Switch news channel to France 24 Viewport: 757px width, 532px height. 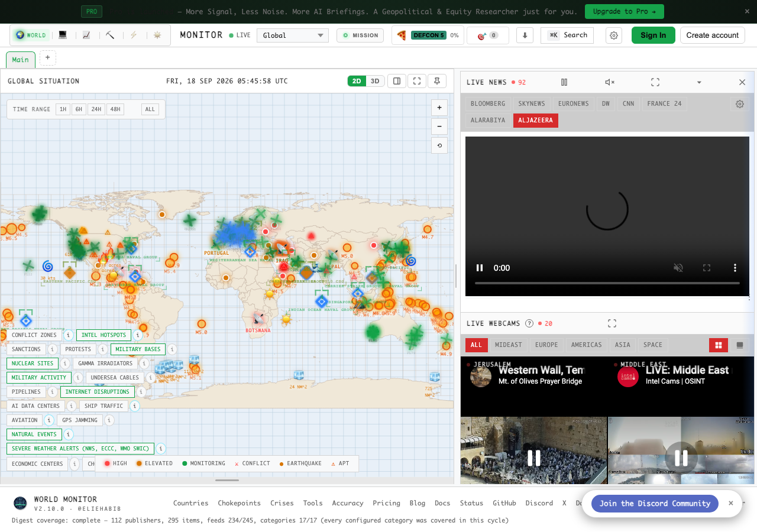(x=664, y=103)
